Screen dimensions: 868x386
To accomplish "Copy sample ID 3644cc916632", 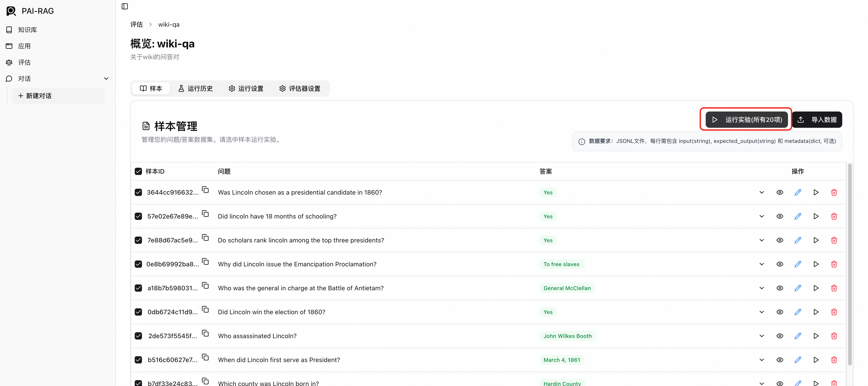I will click(x=205, y=190).
